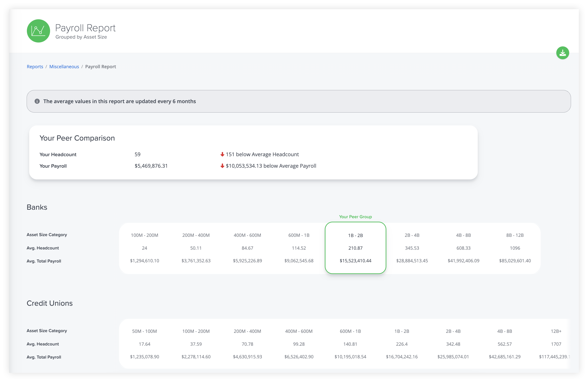This screenshot has width=588, height=382.
Task: Click the Banks average payroll $15,523,410.44 value
Action: point(355,261)
